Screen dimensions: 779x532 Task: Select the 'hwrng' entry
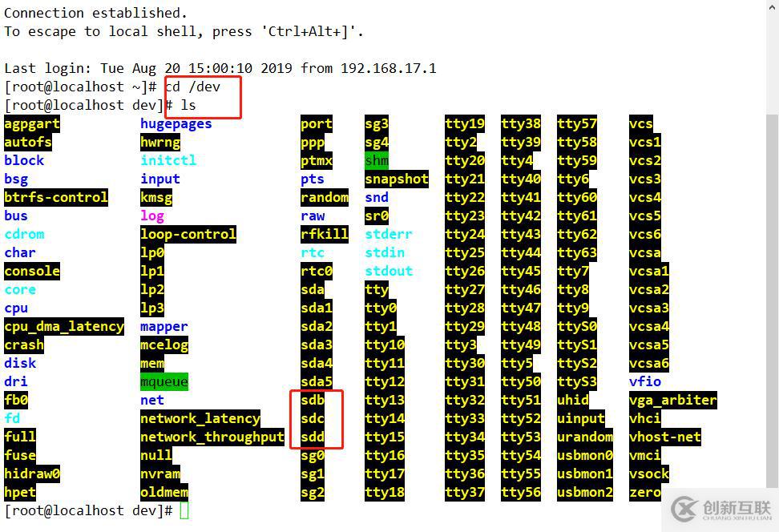(x=160, y=142)
